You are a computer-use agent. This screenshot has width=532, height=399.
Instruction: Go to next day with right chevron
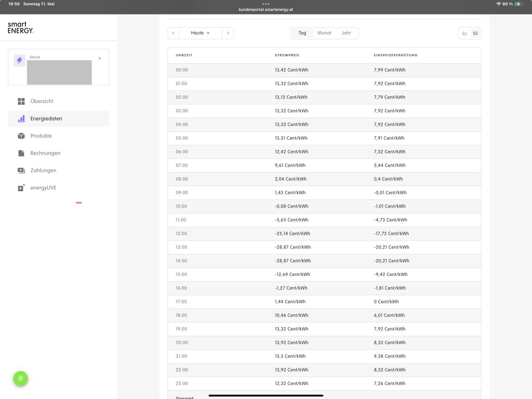pyautogui.click(x=228, y=33)
